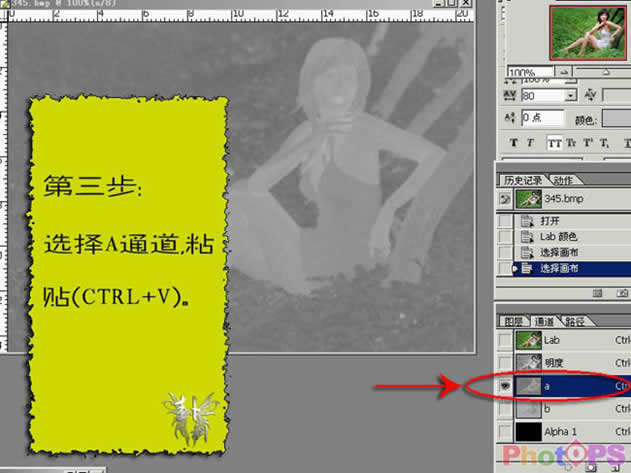Select the 明度 channel row
This screenshot has width=631, height=473.
[572, 363]
